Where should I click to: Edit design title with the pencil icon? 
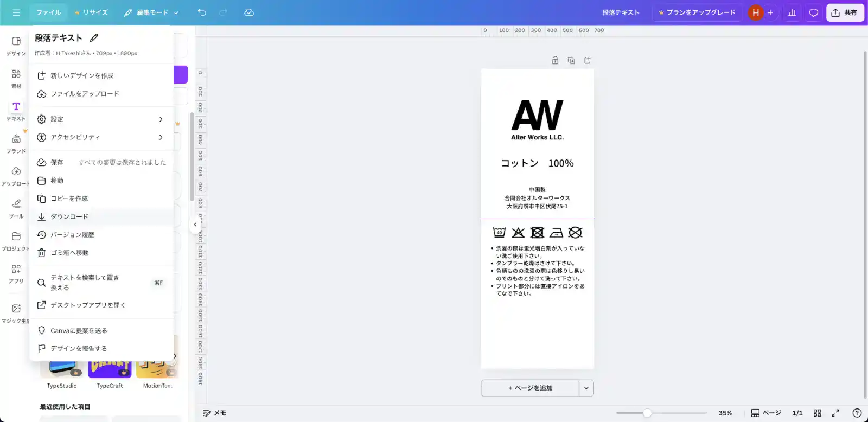pos(94,38)
